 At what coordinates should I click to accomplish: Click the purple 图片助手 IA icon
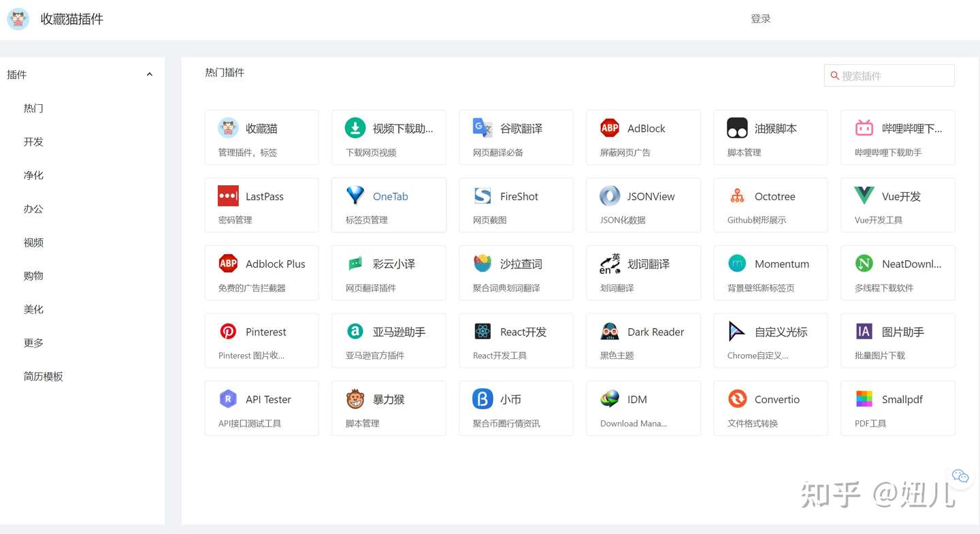coord(864,331)
